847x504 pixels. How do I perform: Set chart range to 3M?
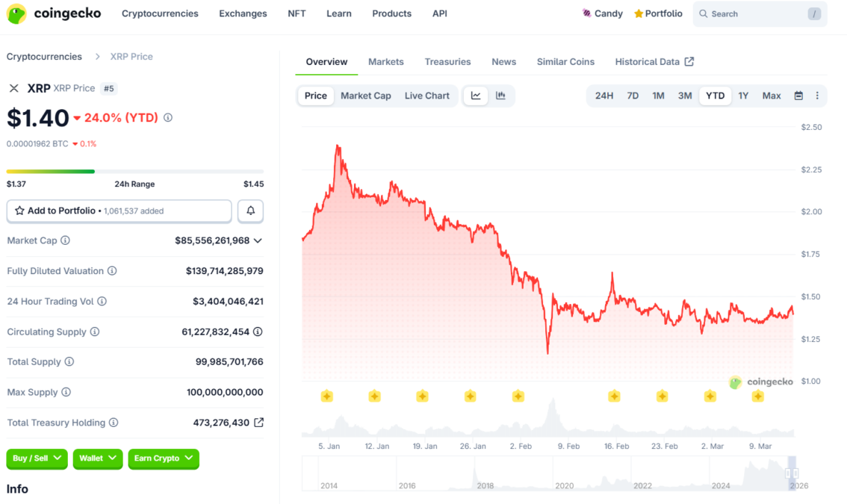coord(685,96)
